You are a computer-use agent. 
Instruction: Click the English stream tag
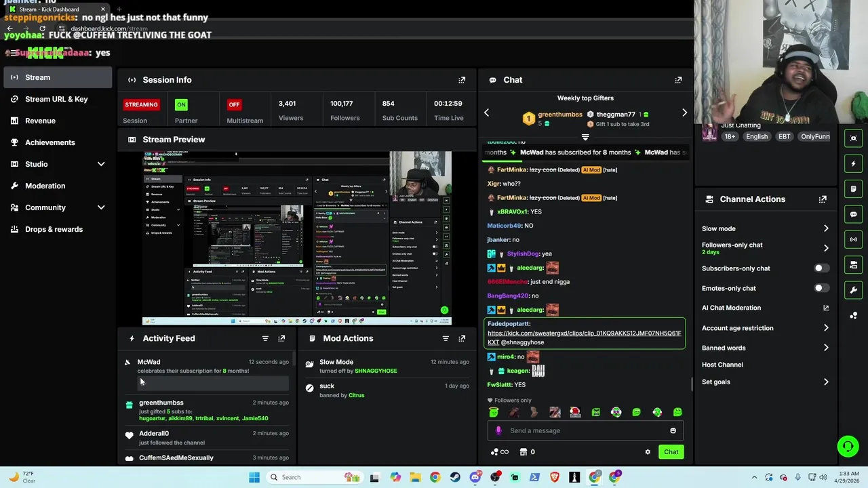(x=757, y=137)
